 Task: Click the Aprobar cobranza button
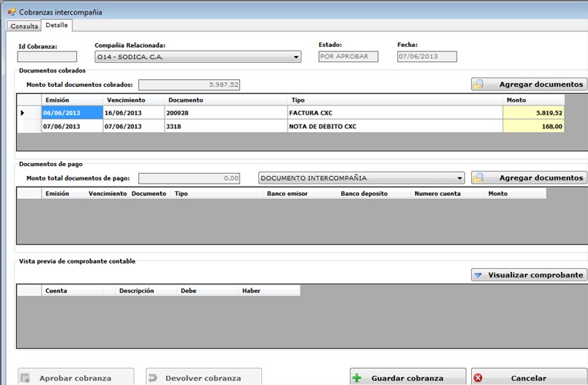coord(76,377)
